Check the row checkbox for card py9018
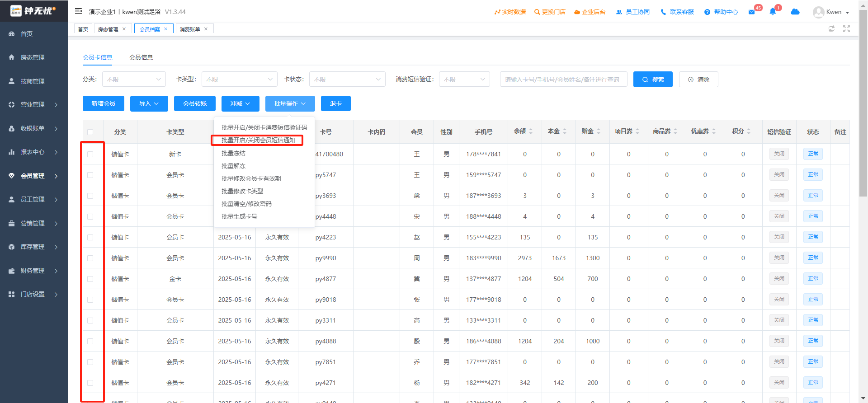 (90, 300)
